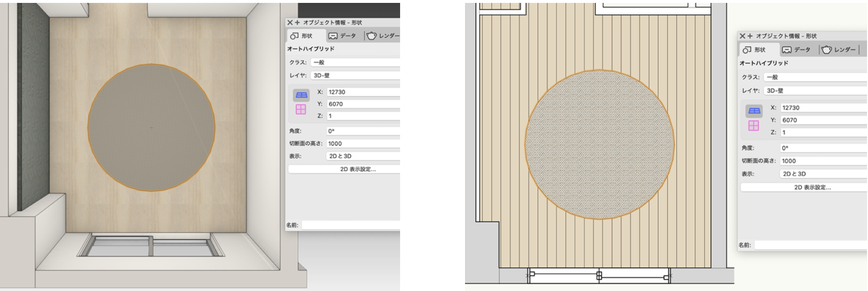Open the 表示 dropdown in the floor-plan palette
The width and height of the screenshot is (868, 291).
822,174
